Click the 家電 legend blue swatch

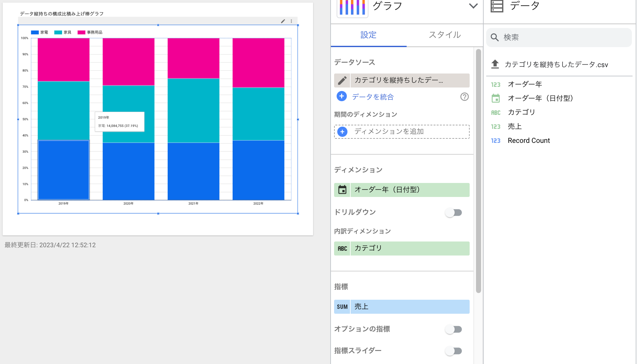click(x=35, y=32)
